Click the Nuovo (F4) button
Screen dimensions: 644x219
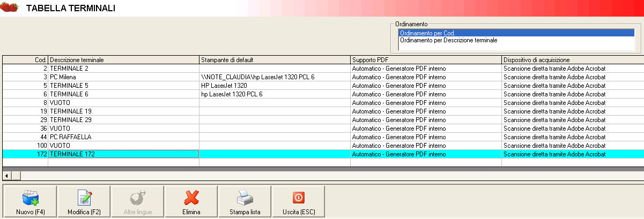tap(30, 202)
